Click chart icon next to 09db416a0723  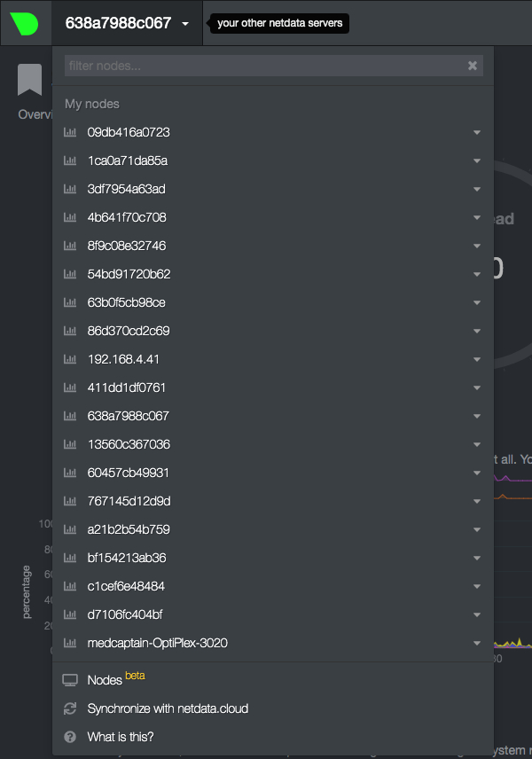coord(70,132)
